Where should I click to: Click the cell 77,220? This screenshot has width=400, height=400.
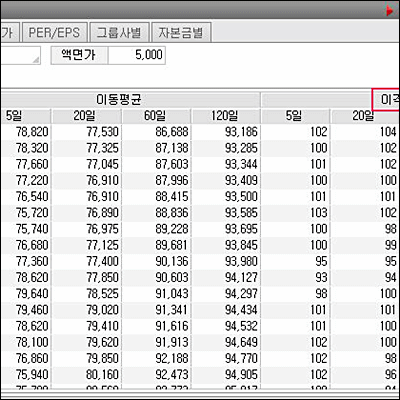(x=25, y=181)
